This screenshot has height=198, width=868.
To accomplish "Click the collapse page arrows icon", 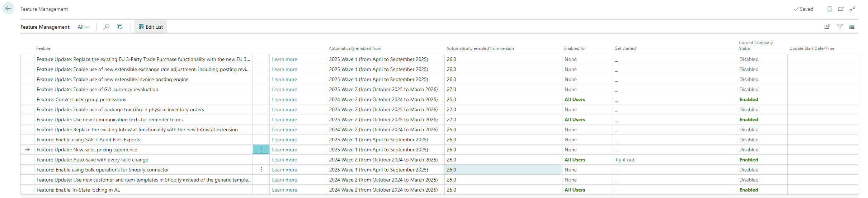I will click(853, 9).
